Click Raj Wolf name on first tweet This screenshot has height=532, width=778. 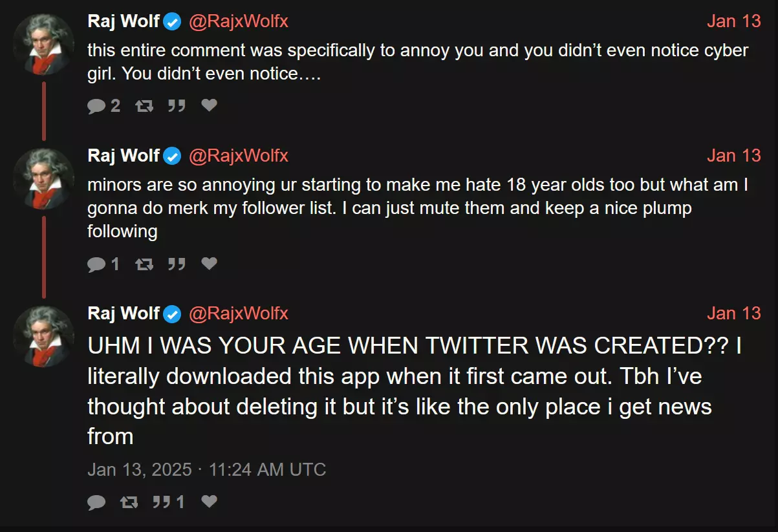pyautogui.click(x=124, y=21)
